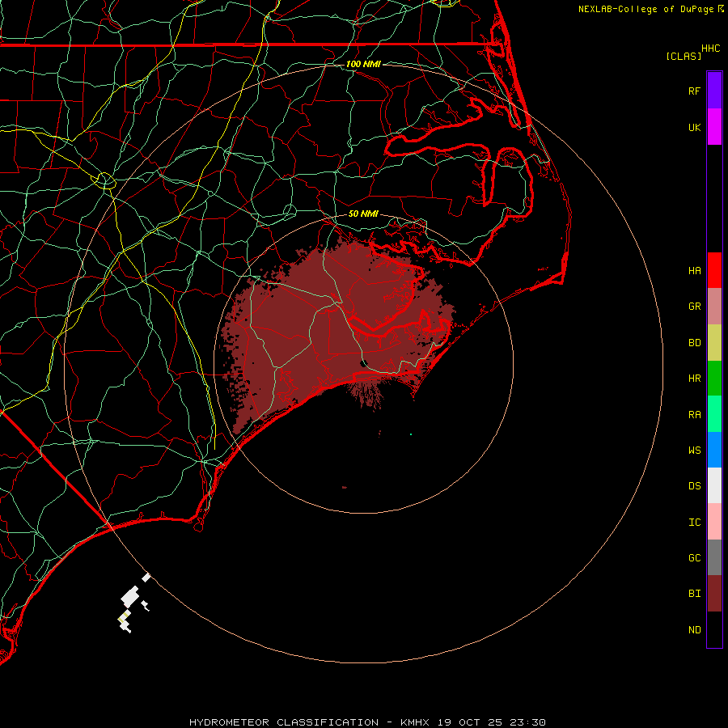Click the RF legend label
The image size is (728, 728).
[x=695, y=91]
